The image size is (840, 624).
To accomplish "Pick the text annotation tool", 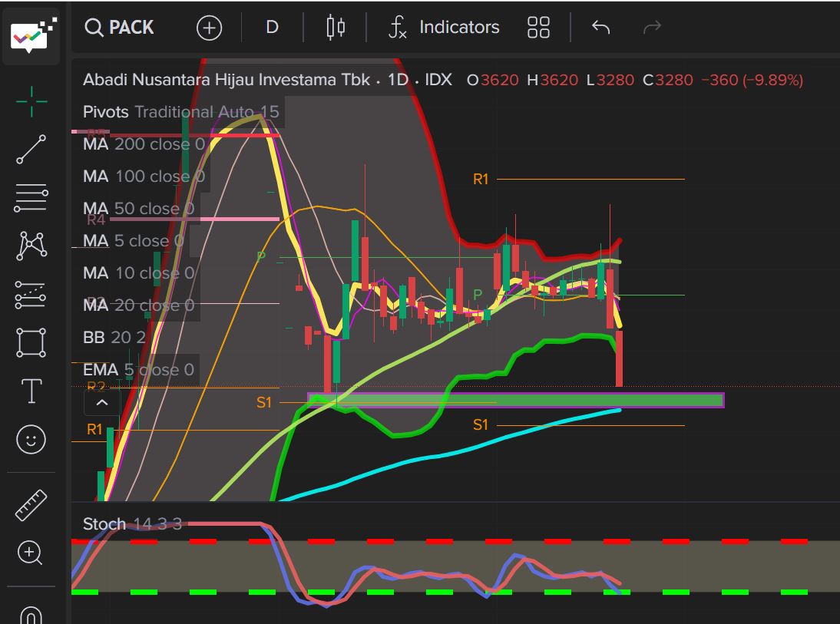I will pos(31,391).
